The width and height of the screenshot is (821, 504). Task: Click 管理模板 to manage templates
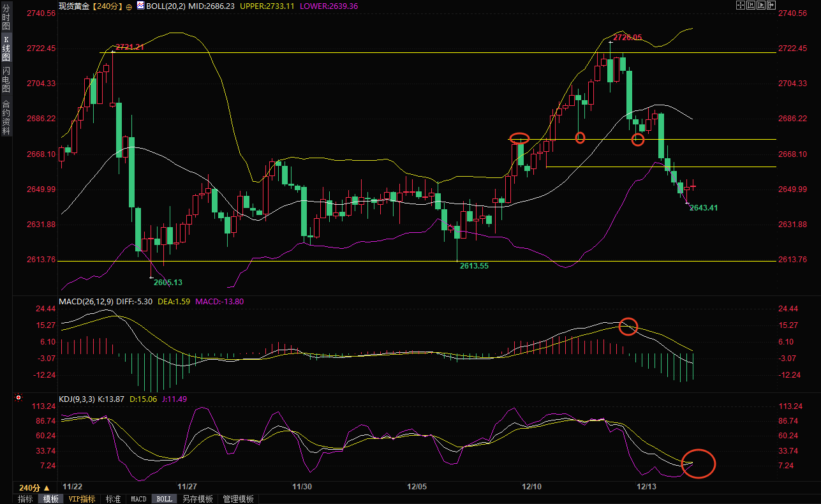coord(239,499)
